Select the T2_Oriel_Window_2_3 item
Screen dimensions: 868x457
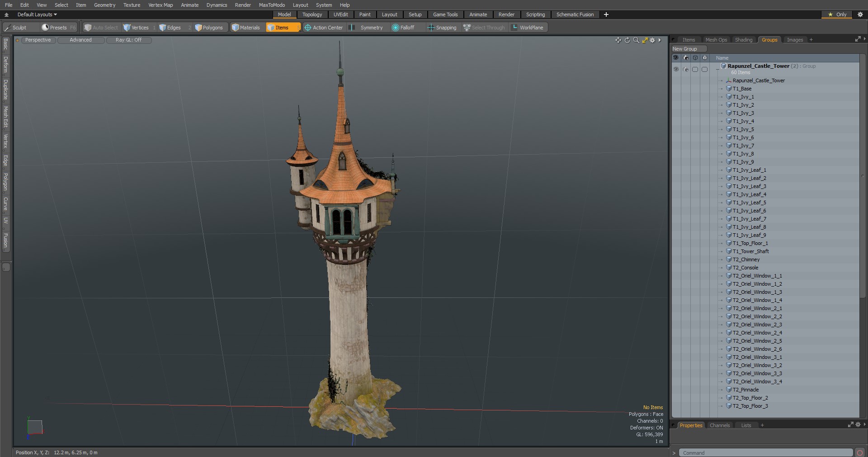pyautogui.click(x=757, y=325)
